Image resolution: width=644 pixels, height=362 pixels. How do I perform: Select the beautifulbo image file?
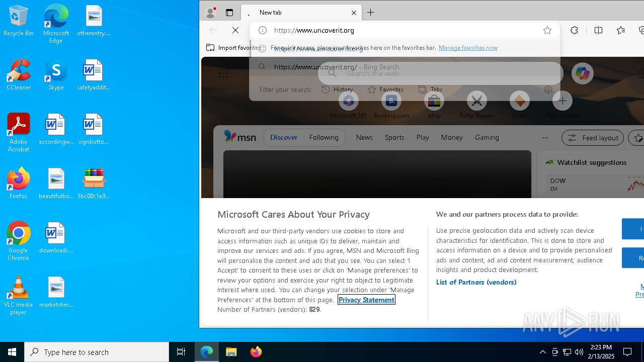point(56,184)
